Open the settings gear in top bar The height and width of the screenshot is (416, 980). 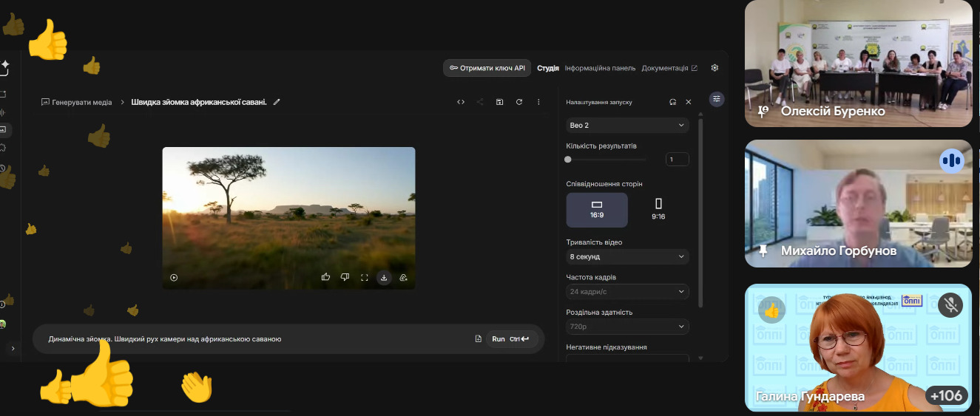point(714,68)
